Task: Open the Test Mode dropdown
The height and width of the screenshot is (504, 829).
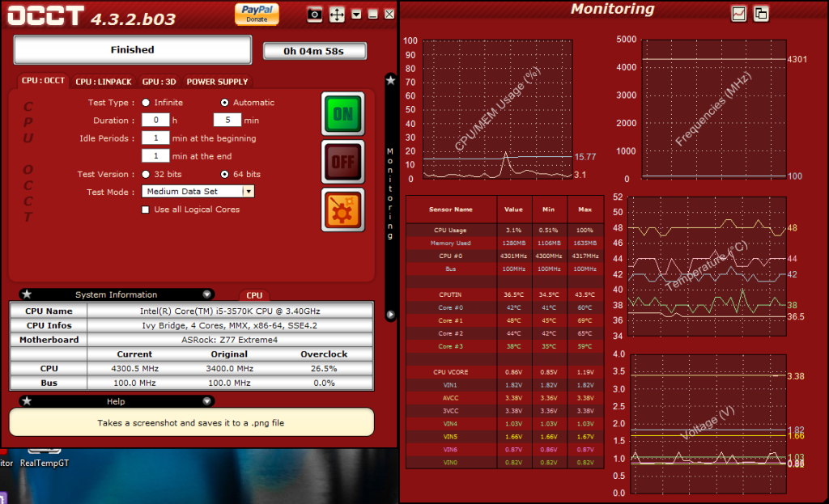Action: point(249,192)
